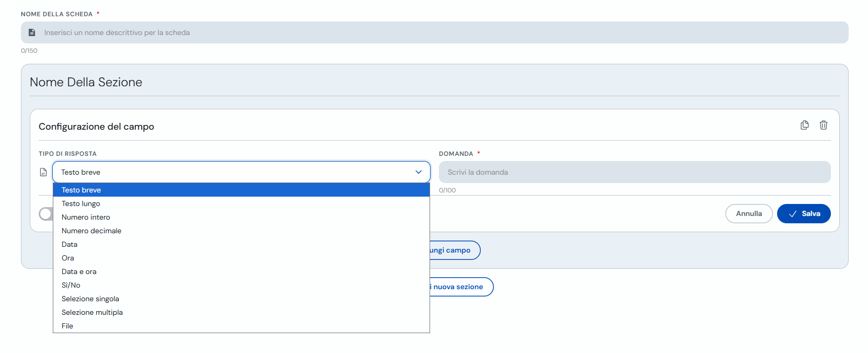Screen dimensions: 868x353
Task: Select Numero decimale option
Action: (241, 231)
